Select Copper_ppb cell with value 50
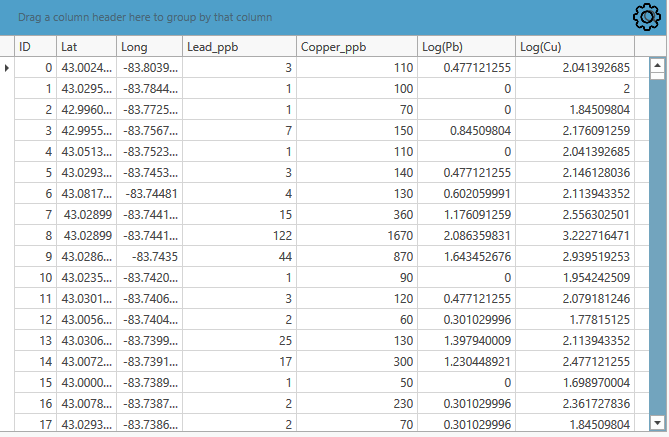This screenshot has width=669, height=437. coord(357,383)
